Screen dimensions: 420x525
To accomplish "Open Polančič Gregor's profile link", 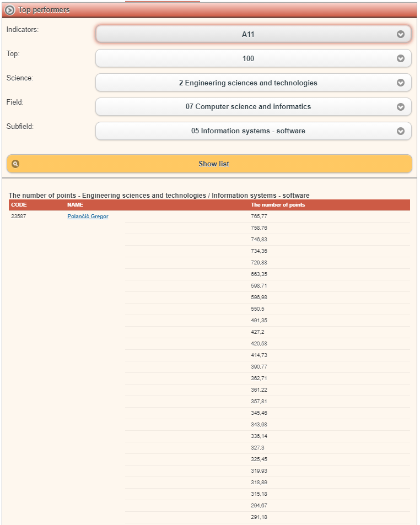I will tap(88, 217).
